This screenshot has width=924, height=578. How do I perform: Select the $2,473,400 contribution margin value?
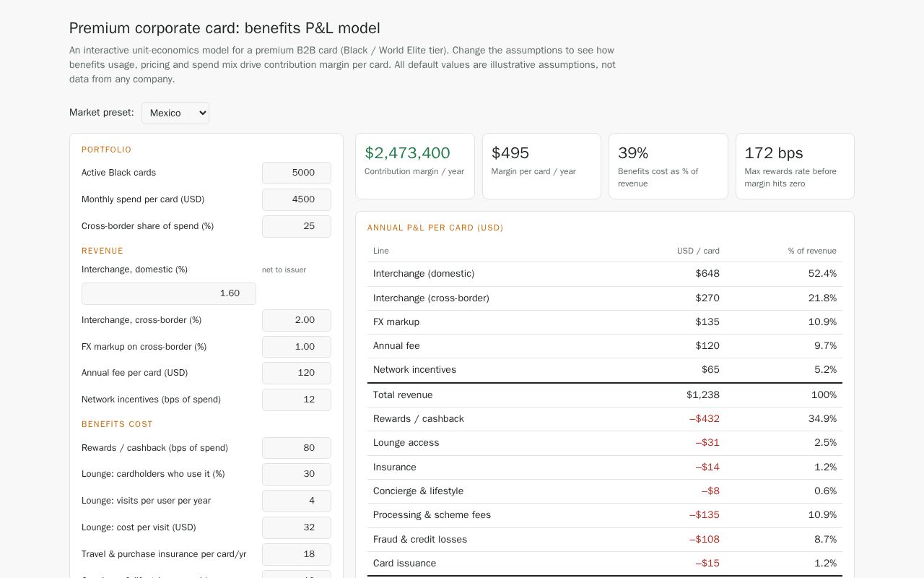(407, 153)
